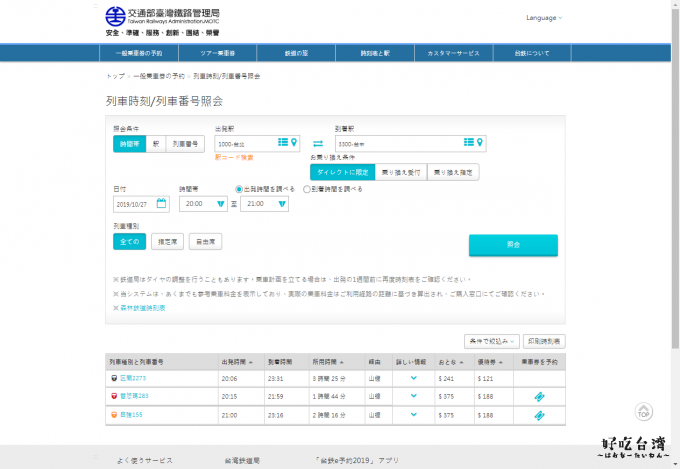Viewport: 680px width, 469px height.
Task: Swap departure and arrival stations
Action: click(x=318, y=144)
